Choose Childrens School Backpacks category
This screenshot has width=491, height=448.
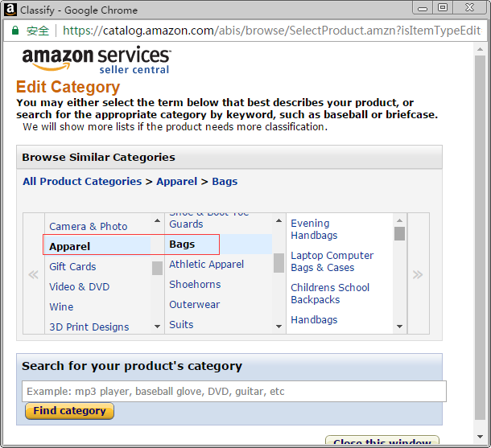(330, 294)
